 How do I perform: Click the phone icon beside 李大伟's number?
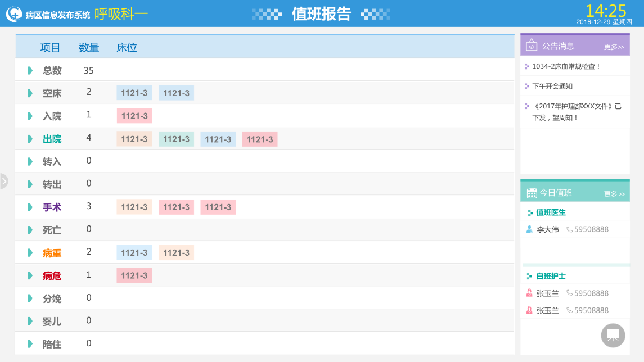(569, 229)
